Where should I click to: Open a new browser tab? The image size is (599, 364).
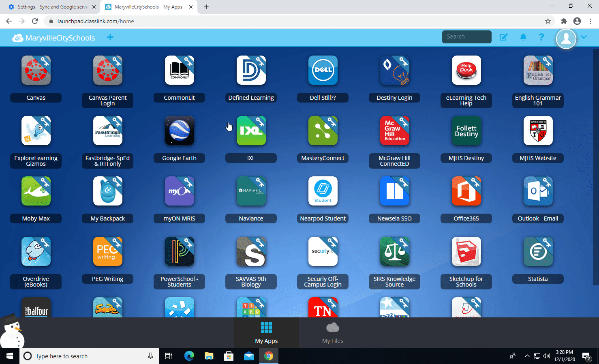coord(206,7)
